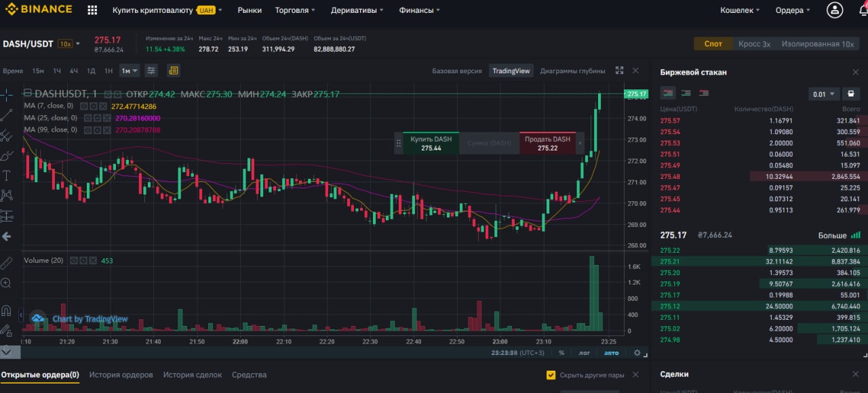Viewport: 868px width, 393px height.
Task: Click the depth bars icon beside Больше
Action: [x=855, y=235]
